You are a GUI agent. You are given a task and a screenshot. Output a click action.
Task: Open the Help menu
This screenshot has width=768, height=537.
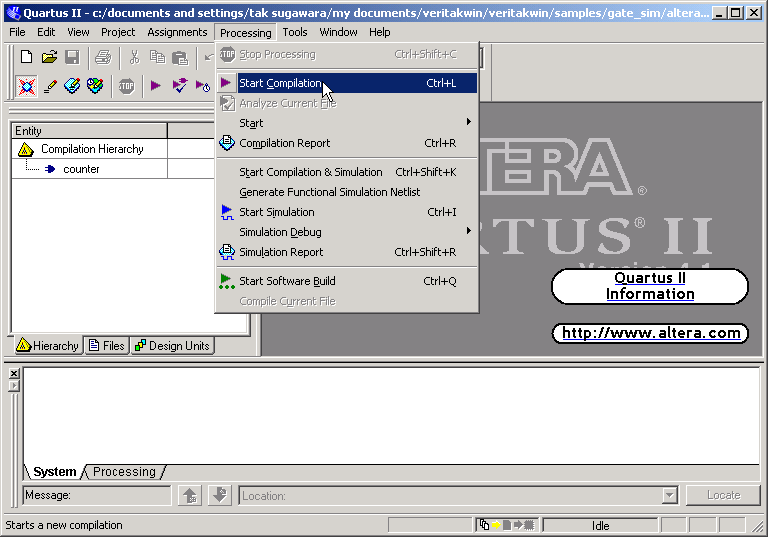click(380, 32)
